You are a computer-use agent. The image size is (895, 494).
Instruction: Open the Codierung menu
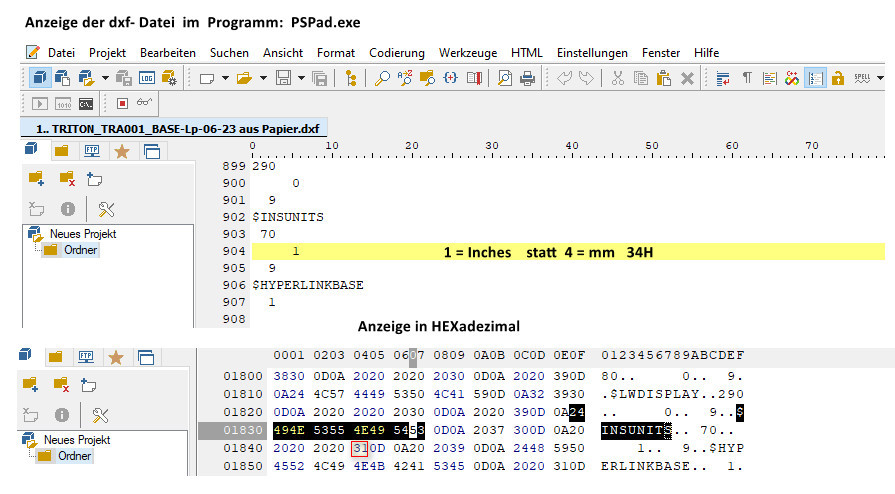click(x=397, y=53)
